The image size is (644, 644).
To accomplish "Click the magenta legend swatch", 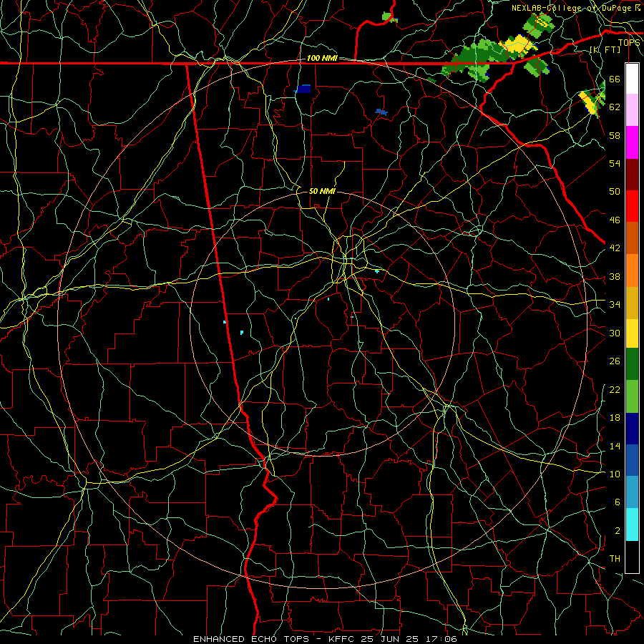I will (632, 142).
